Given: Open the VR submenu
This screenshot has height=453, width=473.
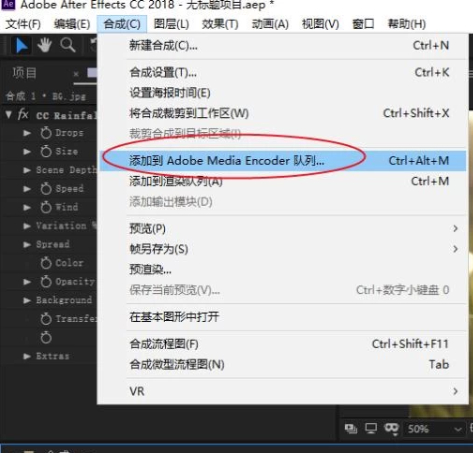Looking at the screenshot, I should tap(283, 391).
